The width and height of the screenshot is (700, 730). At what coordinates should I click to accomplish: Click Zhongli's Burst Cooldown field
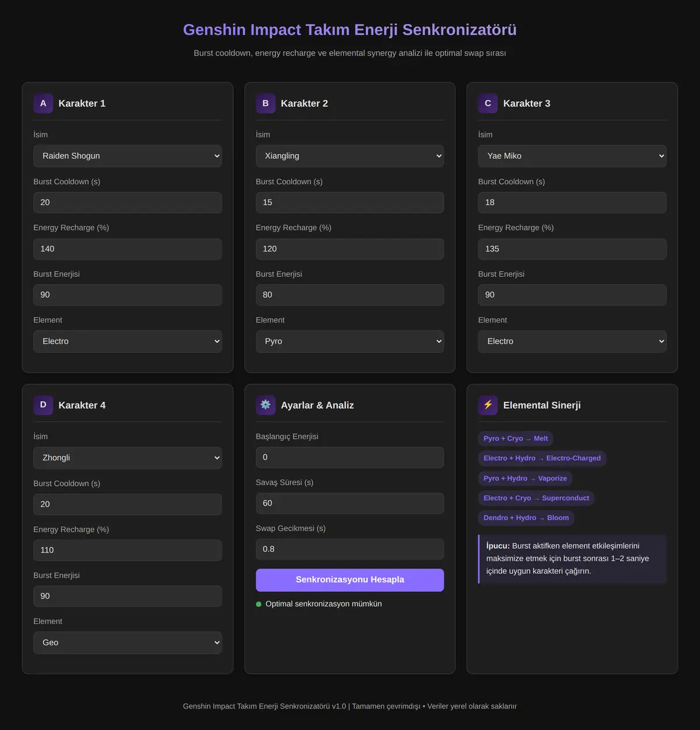click(128, 504)
